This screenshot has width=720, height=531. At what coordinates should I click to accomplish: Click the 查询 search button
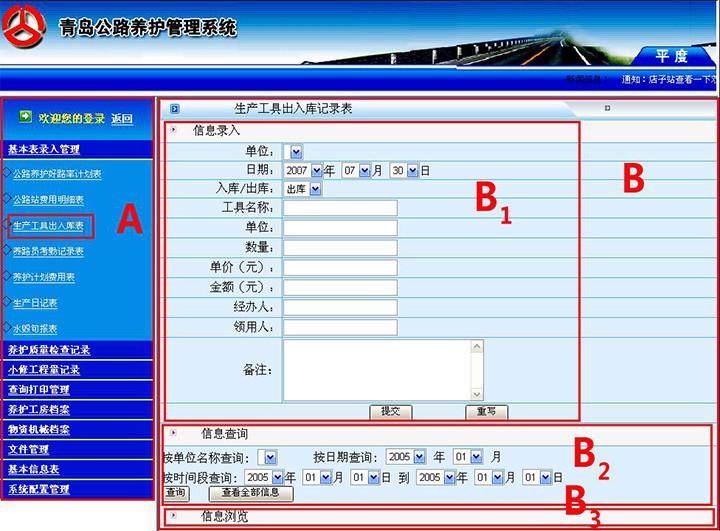click(x=176, y=493)
